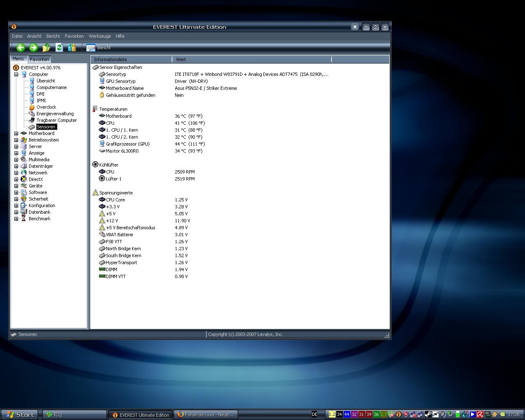Click the DE language indicator

315,415
